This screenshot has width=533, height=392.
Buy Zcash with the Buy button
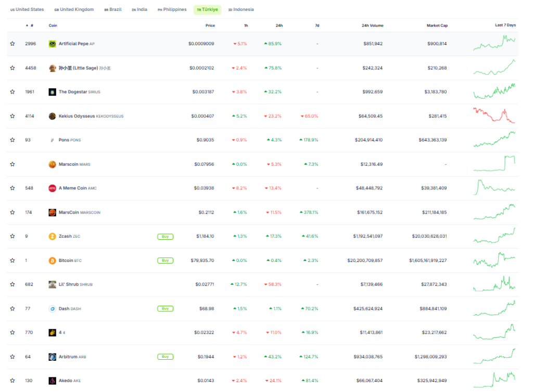pos(165,237)
